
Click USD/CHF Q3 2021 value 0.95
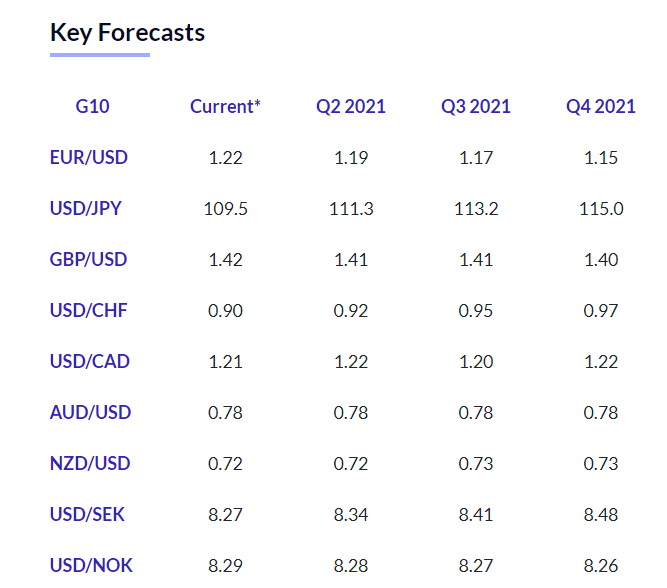[x=476, y=311]
